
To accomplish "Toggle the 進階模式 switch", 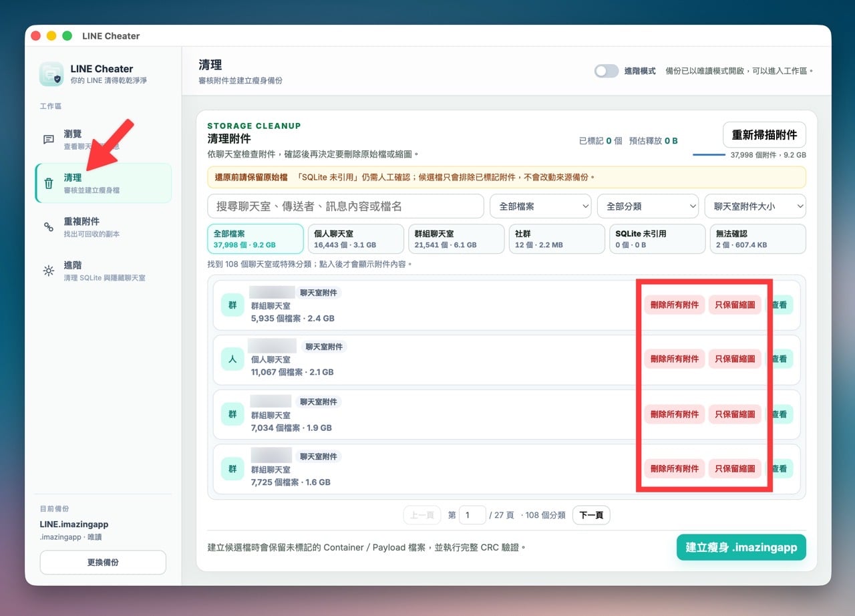I will (607, 71).
